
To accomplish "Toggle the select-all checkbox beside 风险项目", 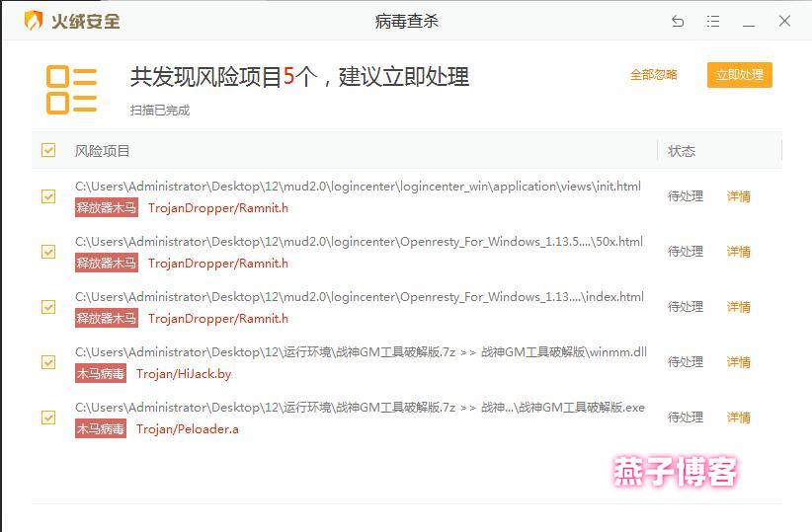I will pyautogui.click(x=48, y=151).
